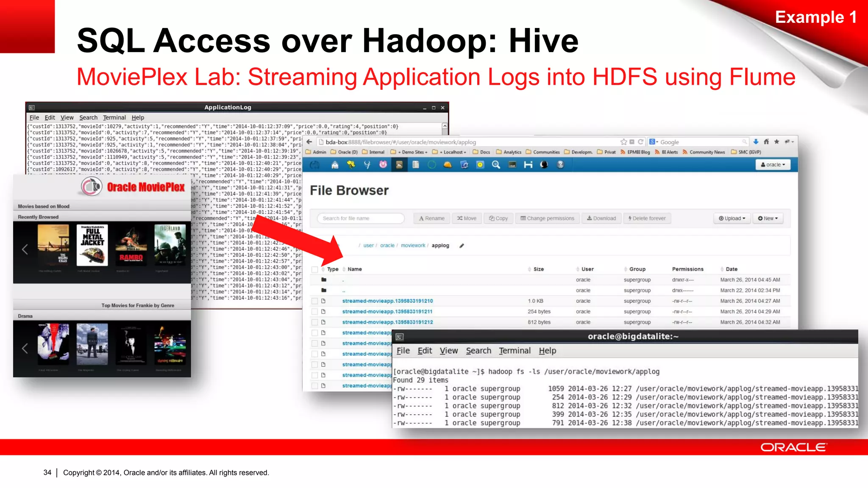This screenshot has width=868, height=488.
Task: Click ApplicationLog scrollbar up arrow
Action: 445,126
